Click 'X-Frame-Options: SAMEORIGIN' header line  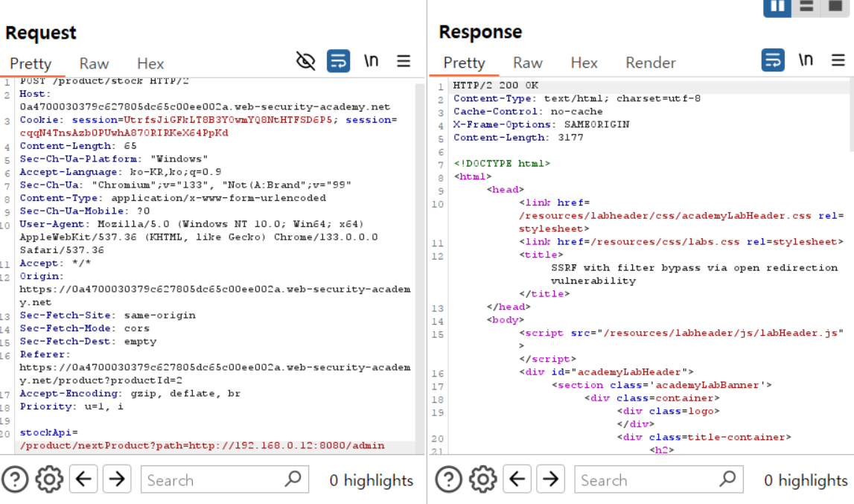coord(541,125)
